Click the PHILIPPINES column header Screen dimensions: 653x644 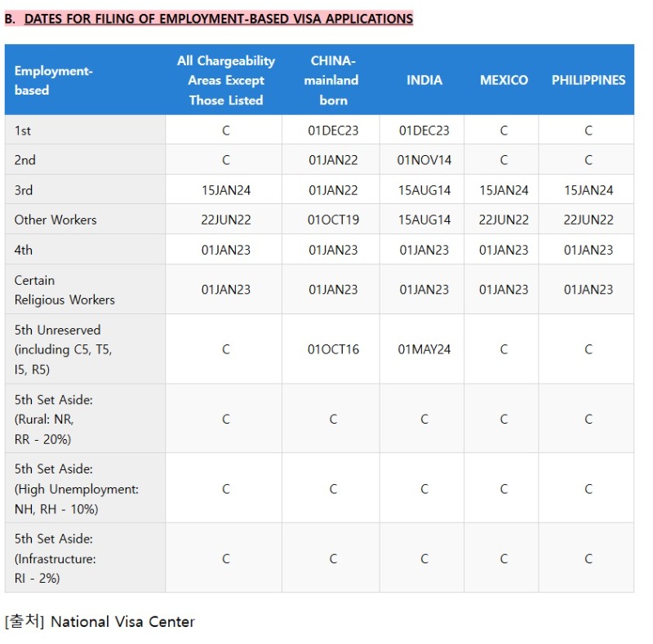click(588, 80)
